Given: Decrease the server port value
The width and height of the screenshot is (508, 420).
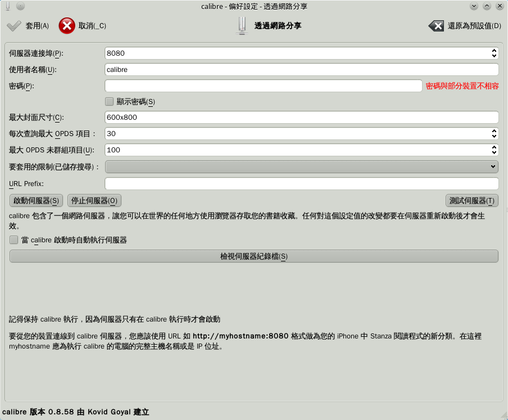Looking at the screenshot, I should click(x=494, y=56).
